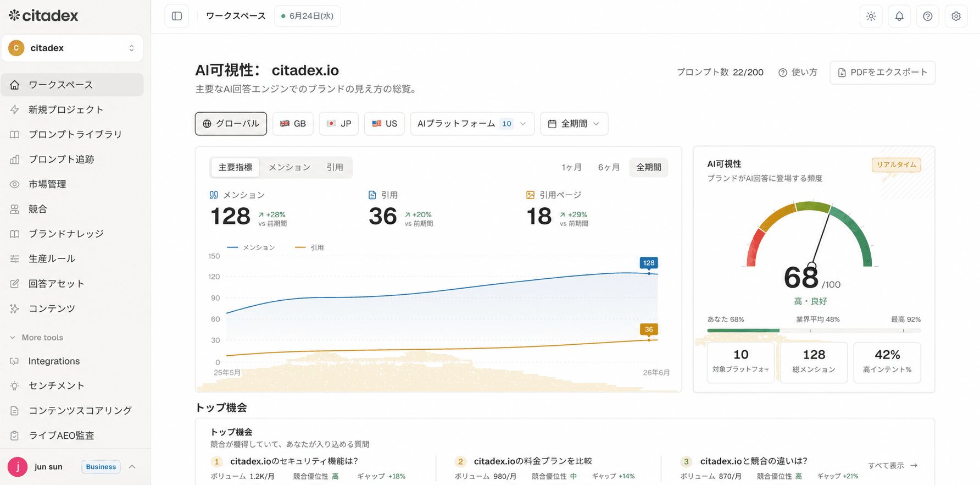Click the citadex logo

tap(43, 15)
